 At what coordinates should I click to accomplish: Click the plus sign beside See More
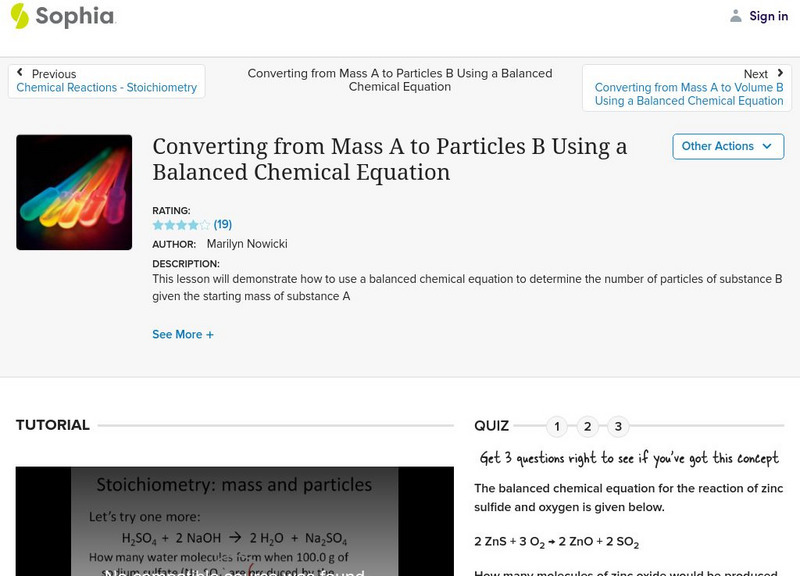tap(210, 335)
